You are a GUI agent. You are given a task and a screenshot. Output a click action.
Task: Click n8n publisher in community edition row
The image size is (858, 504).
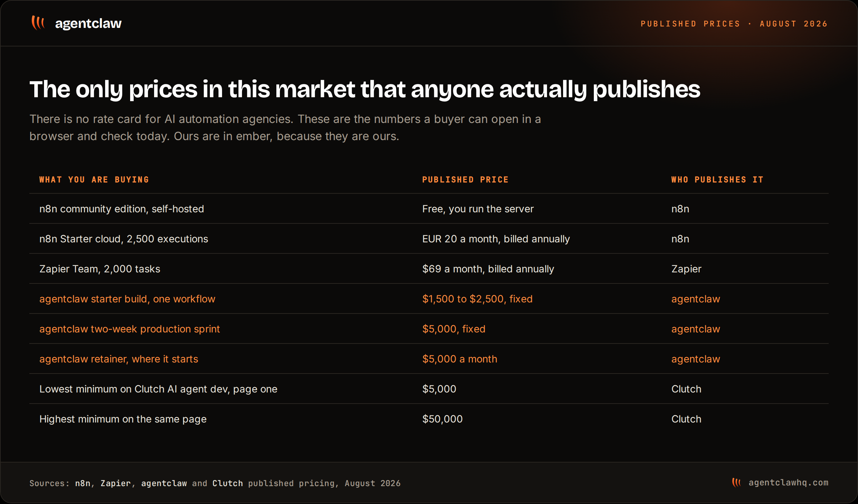coord(680,209)
